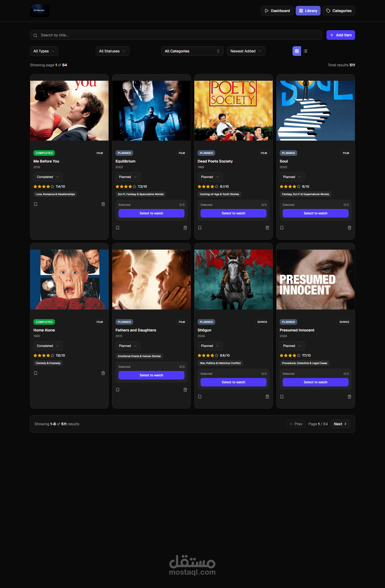The width and height of the screenshot is (385, 588).
Task: Open the Soul poster
Action: point(315,111)
